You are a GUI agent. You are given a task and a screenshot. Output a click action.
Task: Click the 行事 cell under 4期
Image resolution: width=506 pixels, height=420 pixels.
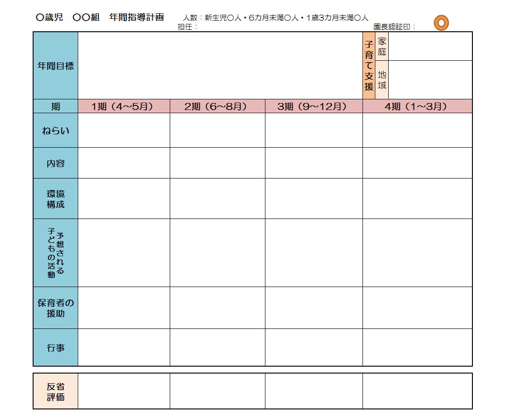click(x=417, y=347)
